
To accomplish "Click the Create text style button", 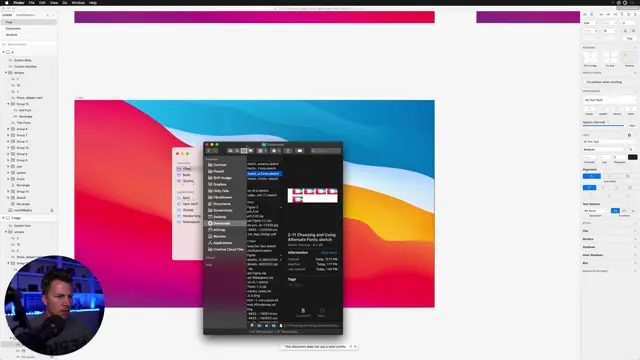I will [589, 109].
